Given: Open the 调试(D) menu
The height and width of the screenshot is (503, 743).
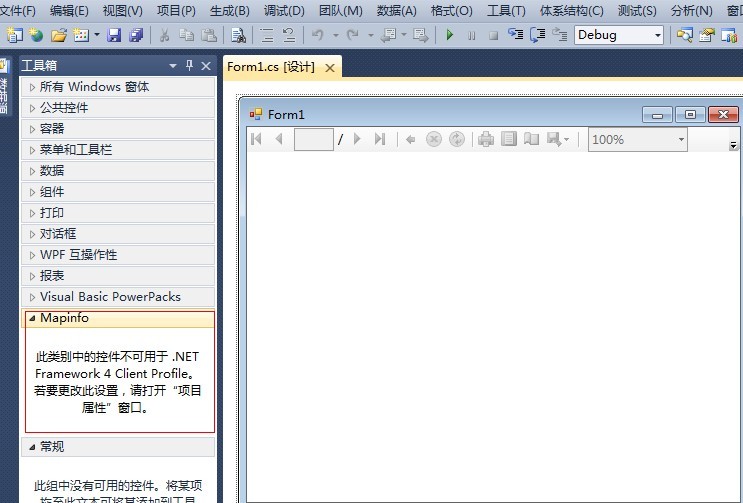Looking at the screenshot, I should point(284,10).
